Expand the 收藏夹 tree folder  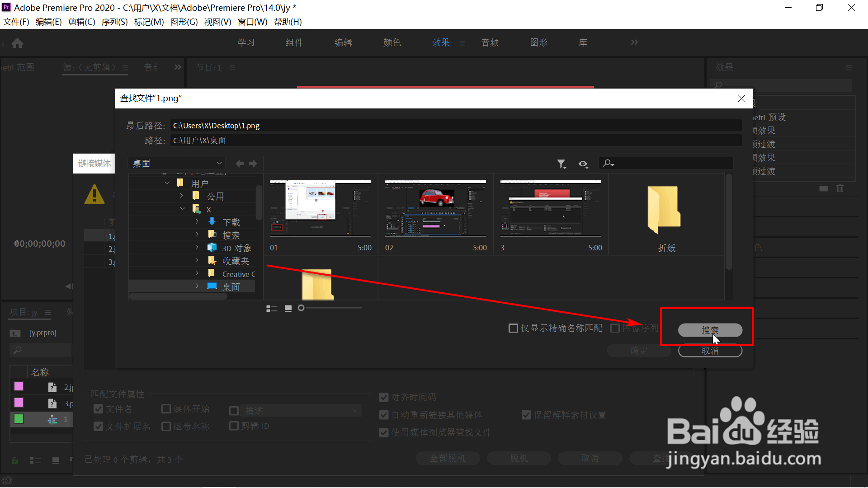tap(197, 260)
